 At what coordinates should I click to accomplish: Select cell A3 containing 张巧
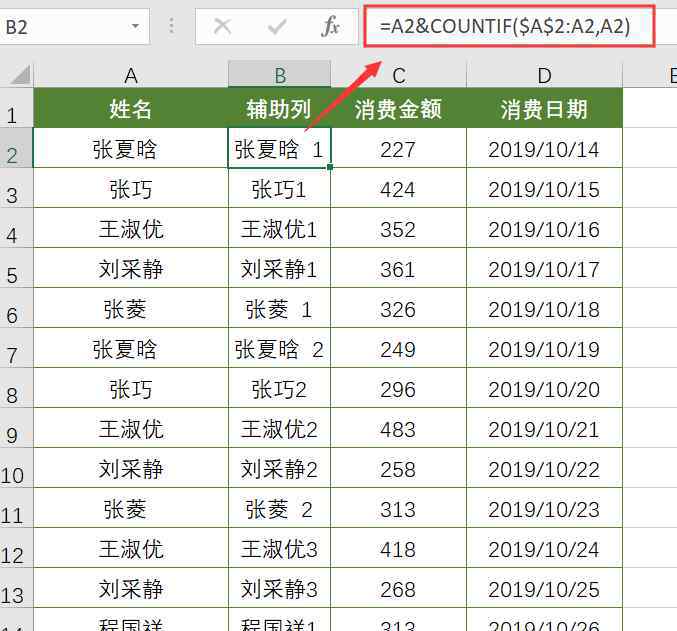click(x=131, y=188)
